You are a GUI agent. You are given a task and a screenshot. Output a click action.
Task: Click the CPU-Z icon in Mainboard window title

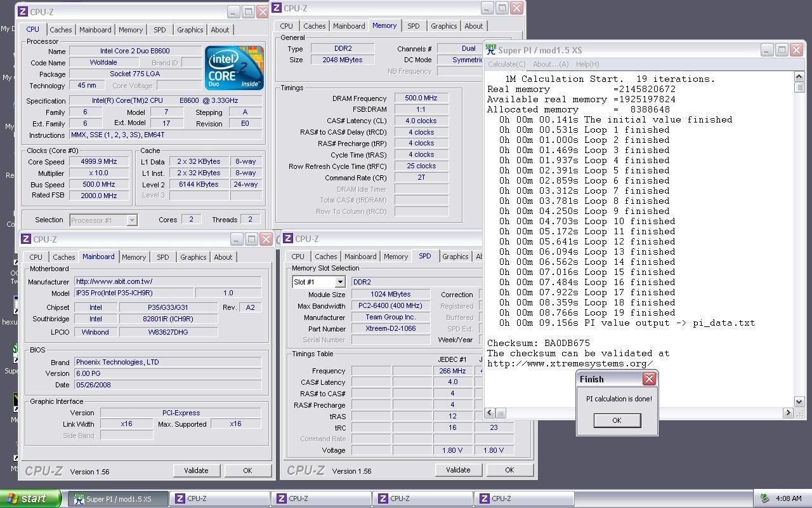click(x=26, y=239)
